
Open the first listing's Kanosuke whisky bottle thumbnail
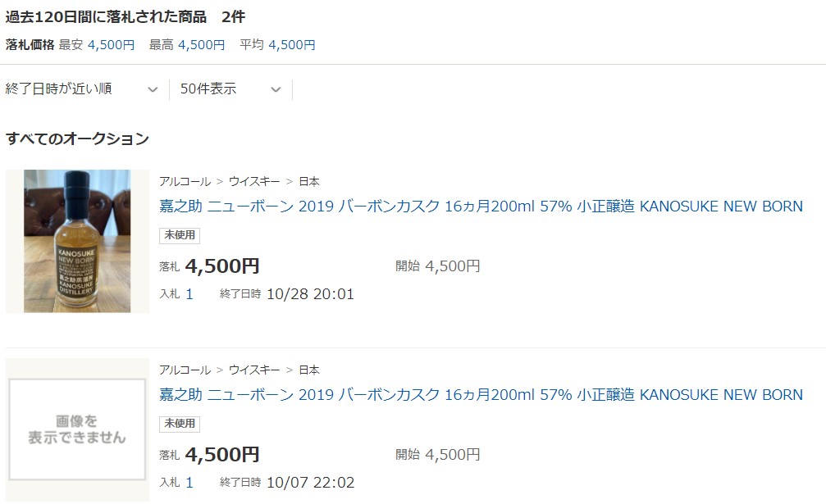pyautogui.click(x=77, y=241)
